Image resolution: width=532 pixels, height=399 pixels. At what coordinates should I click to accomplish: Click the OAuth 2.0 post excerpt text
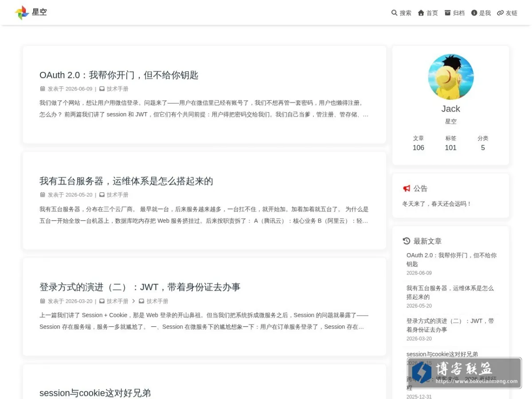tap(204, 109)
